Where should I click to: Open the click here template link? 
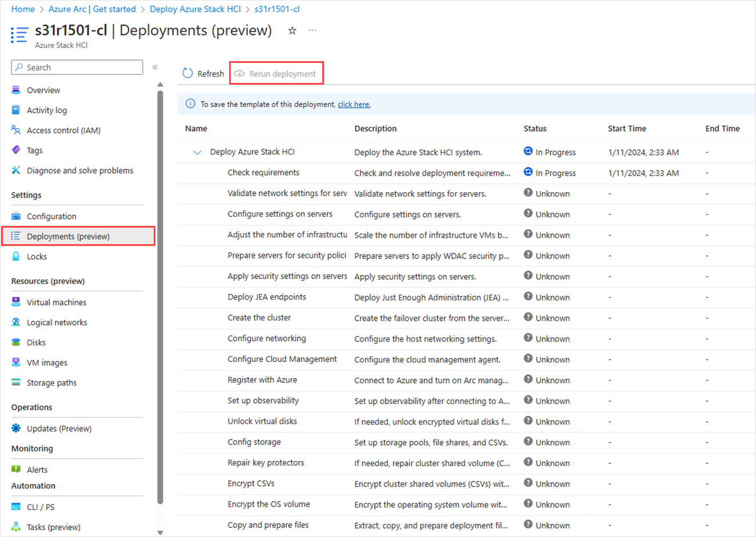point(354,104)
